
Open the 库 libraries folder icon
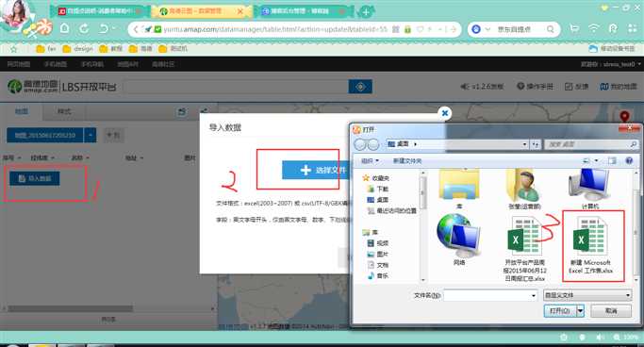[x=459, y=189]
